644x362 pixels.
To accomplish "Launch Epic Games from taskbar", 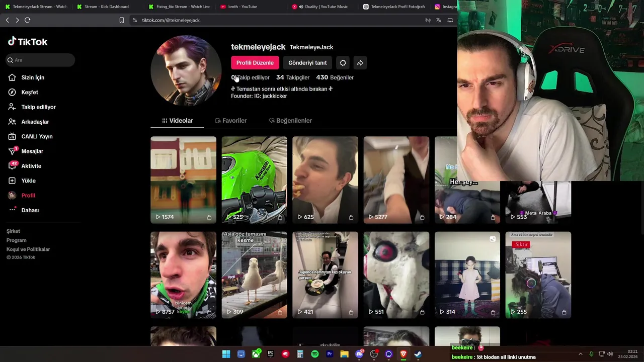I will 271,354.
